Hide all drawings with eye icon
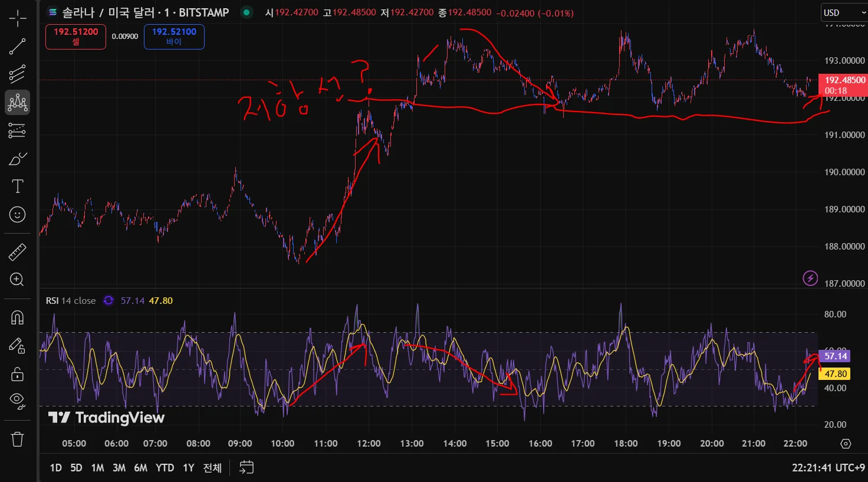Image resolution: width=868 pixels, height=482 pixels. 18,401
